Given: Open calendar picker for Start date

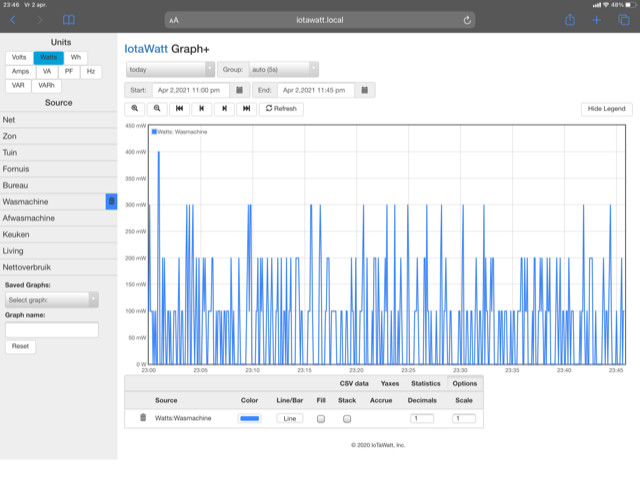Looking at the screenshot, I should [x=240, y=90].
